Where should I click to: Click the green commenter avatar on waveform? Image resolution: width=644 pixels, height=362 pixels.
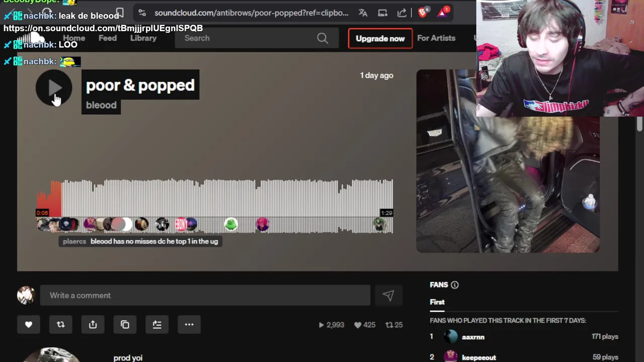point(231,224)
